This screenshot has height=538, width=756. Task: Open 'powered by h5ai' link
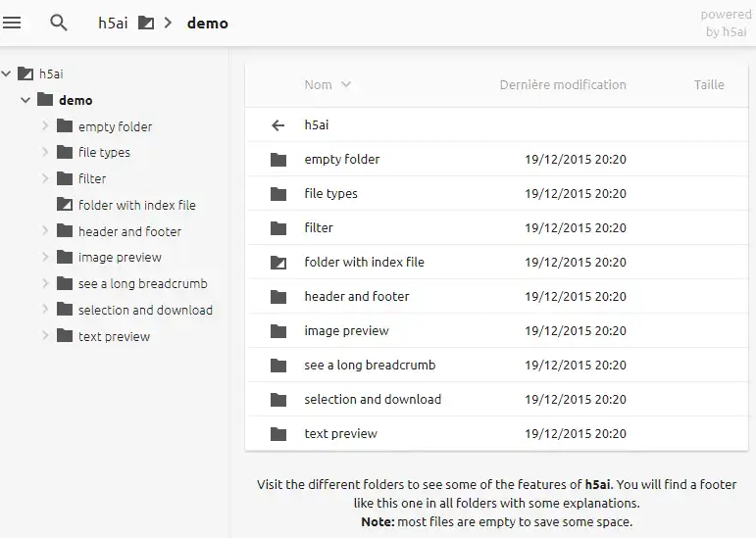point(726,24)
